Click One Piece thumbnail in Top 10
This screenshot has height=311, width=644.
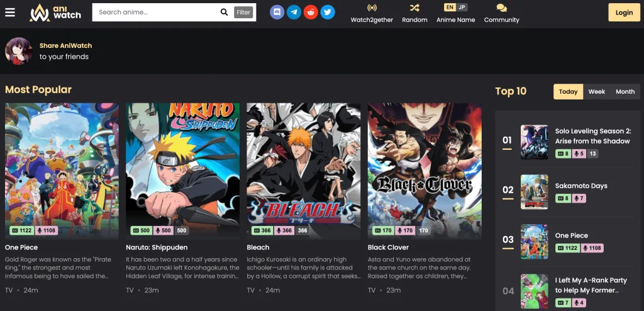535,242
